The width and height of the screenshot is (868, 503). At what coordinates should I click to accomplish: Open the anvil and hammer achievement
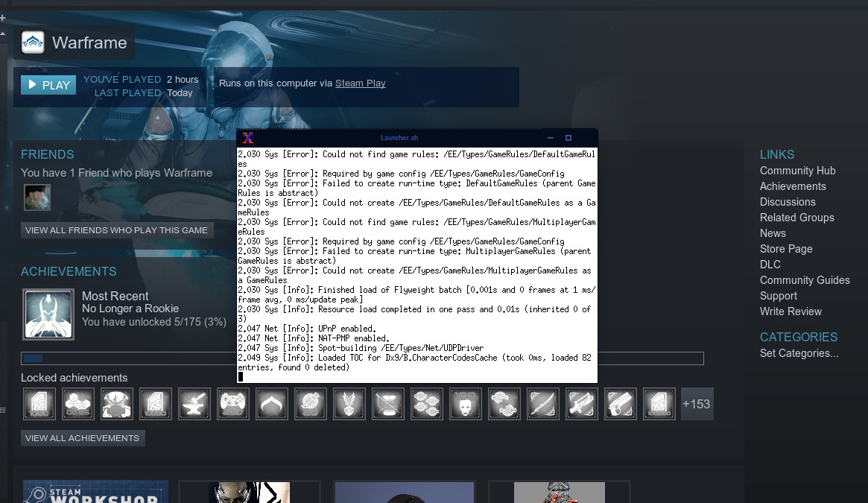pyautogui.click(x=194, y=404)
